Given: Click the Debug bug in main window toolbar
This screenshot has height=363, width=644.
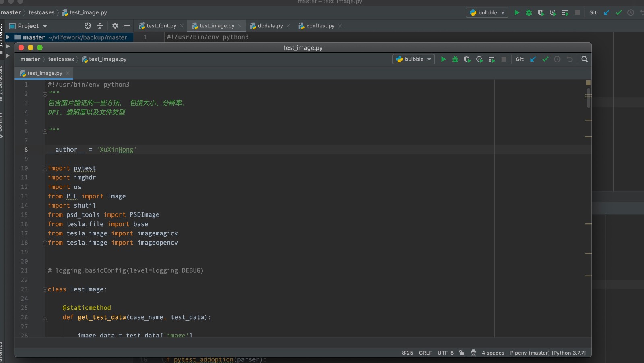Looking at the screenshot, I should tap(529, 13).
